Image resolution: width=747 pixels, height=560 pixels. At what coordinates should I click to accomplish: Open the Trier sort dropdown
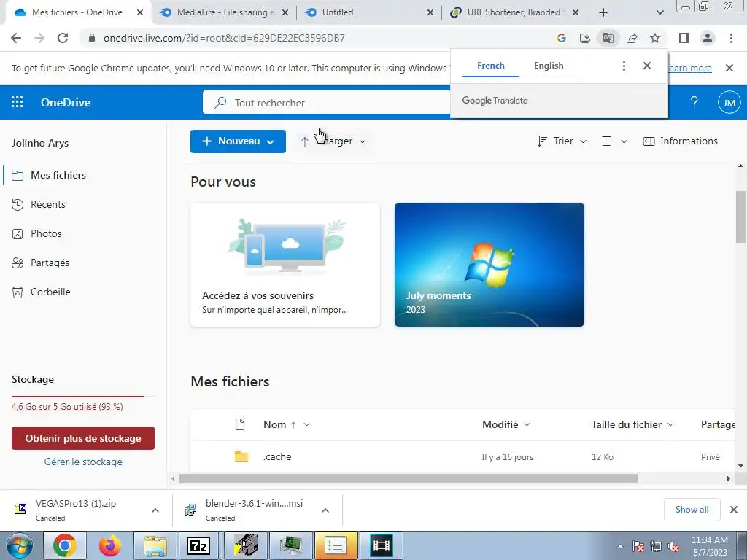(561, 141)
